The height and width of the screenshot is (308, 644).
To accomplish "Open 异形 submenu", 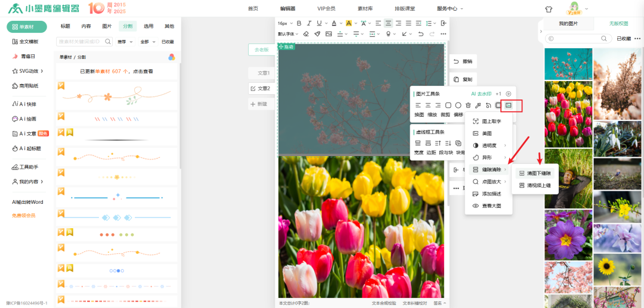I will point(488,157).
